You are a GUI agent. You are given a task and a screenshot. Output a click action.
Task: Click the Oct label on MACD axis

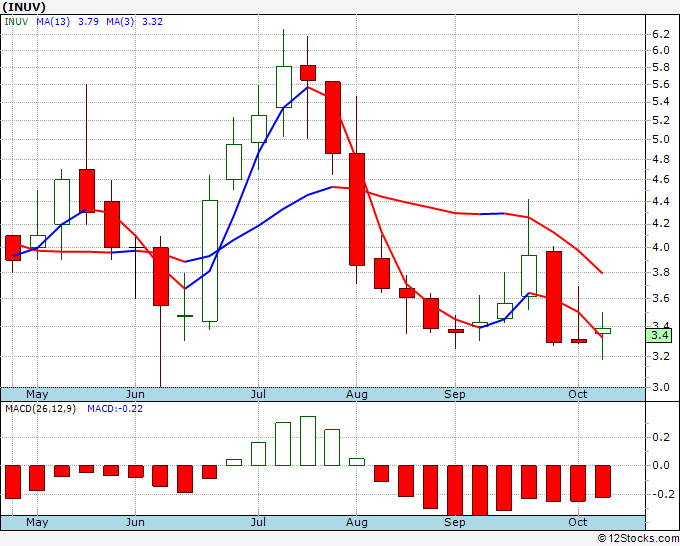[578, 522]
